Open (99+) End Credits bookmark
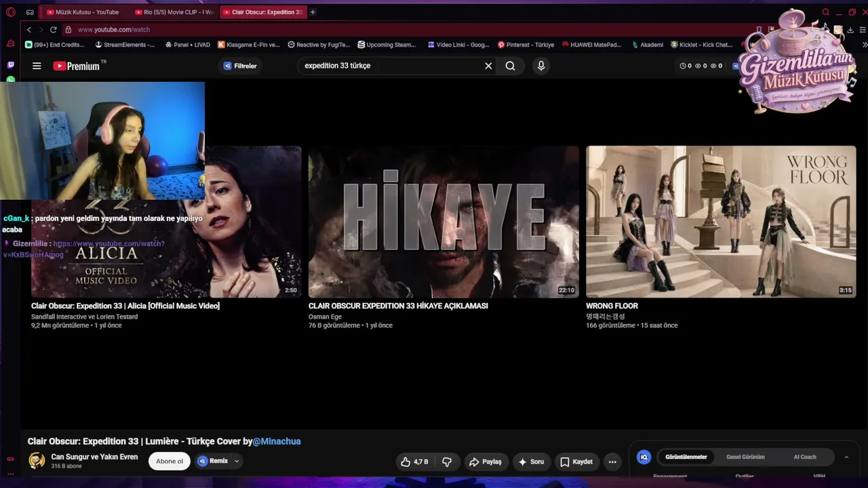 [x=55, y=45]
